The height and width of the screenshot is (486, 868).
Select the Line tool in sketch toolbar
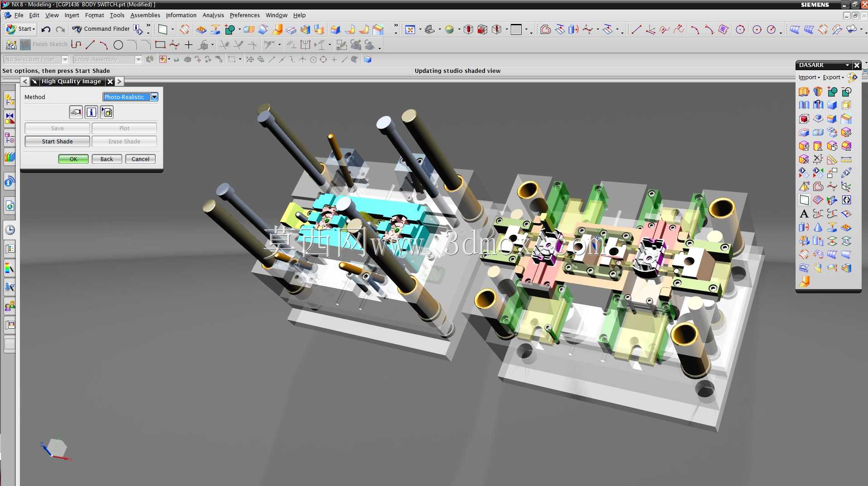[x=90, y=45]
